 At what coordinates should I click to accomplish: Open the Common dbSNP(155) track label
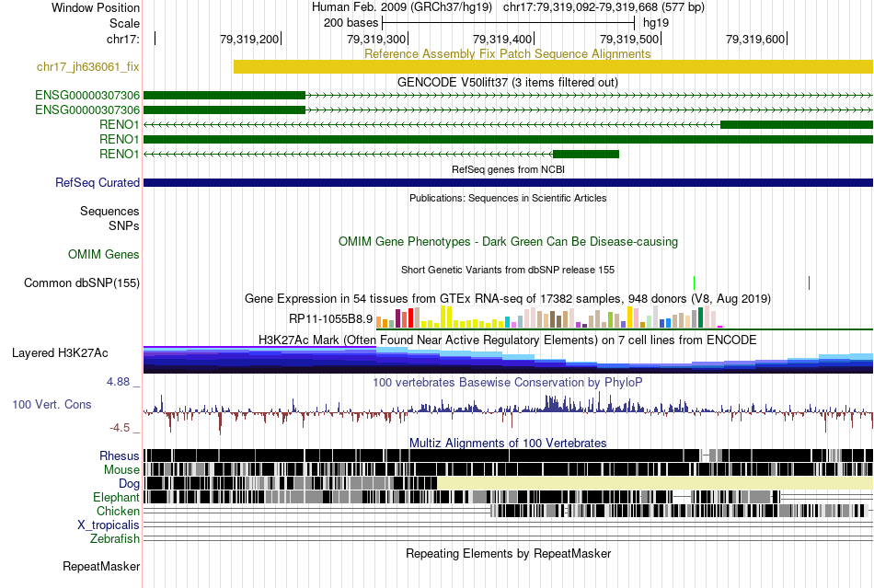81,283
